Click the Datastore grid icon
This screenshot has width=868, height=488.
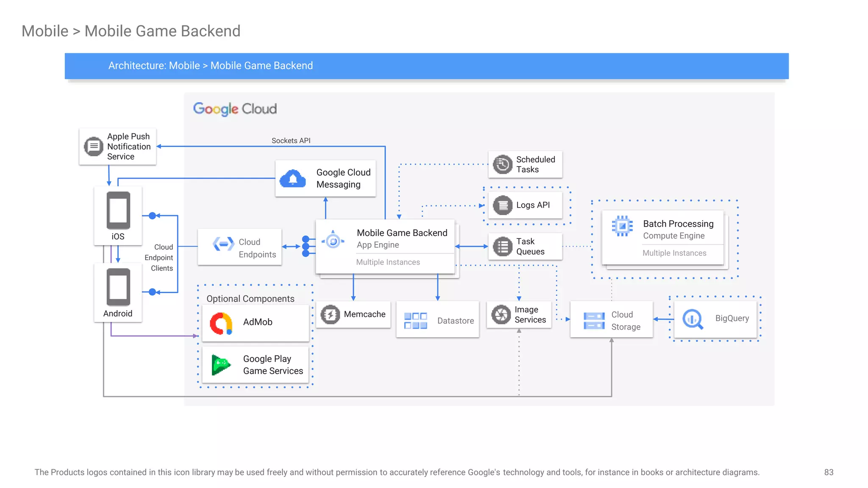point(415,321)
